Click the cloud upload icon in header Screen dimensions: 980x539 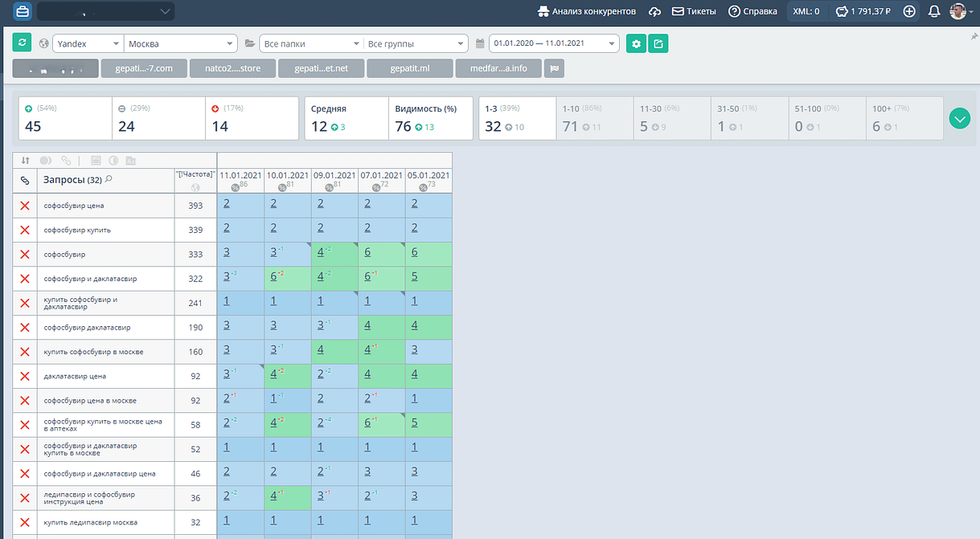coord(655,11)
